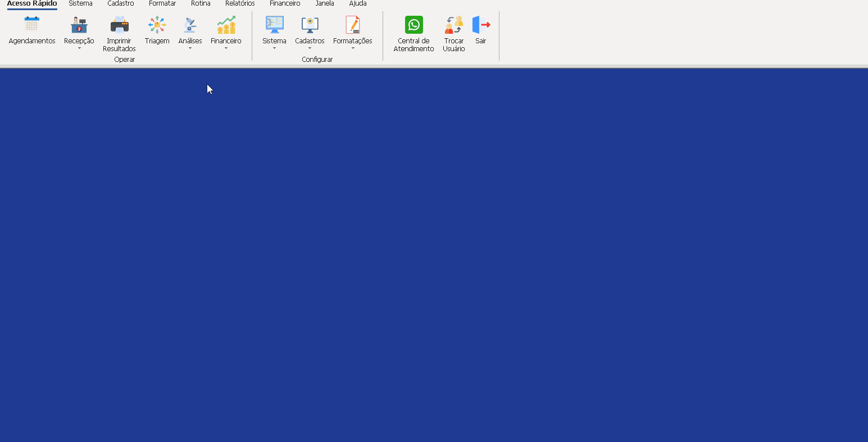Viewport: 868px width, 442px height.
Task: Launch Central de Atendimento WhatsApp icon
Action: click(413, 25)
